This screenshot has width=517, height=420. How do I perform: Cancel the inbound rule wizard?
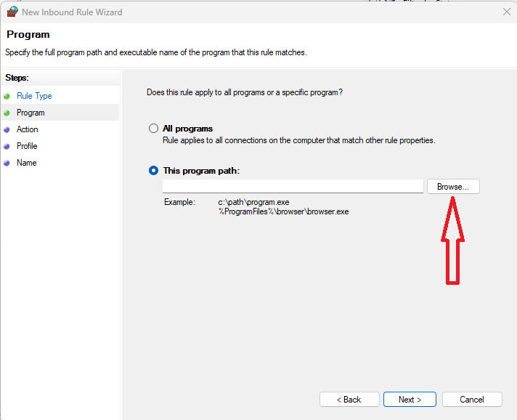click(x=471, y=400)
